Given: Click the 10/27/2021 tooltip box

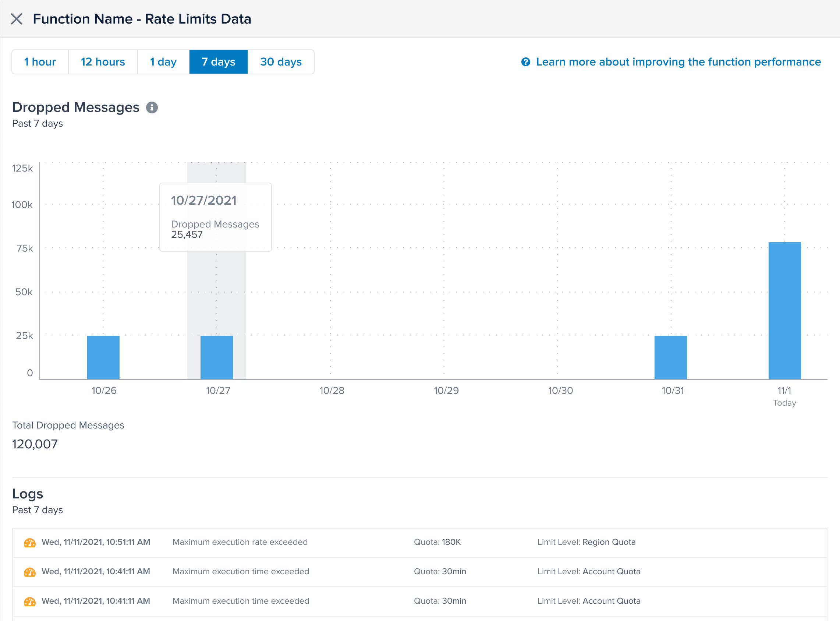Looking at the screenshot, I should (215, 217).
